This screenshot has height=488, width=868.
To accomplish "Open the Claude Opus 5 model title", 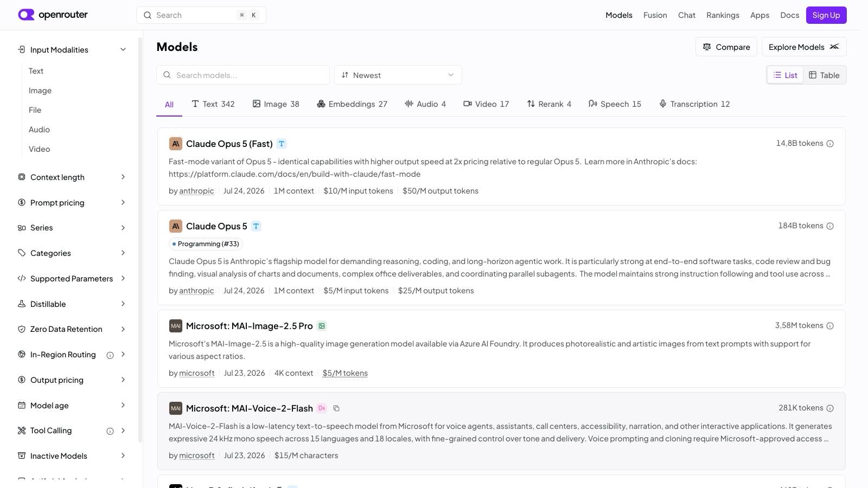I will 216,226.
